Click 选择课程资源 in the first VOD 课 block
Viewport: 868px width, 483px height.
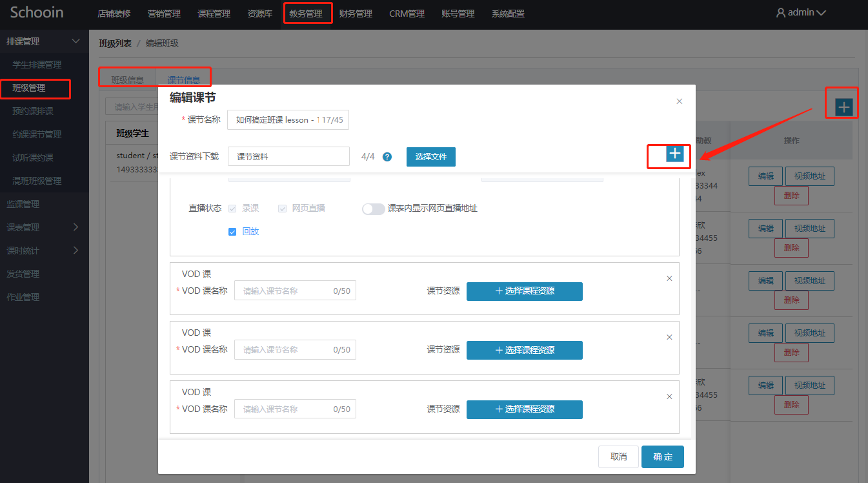[525, 291]
